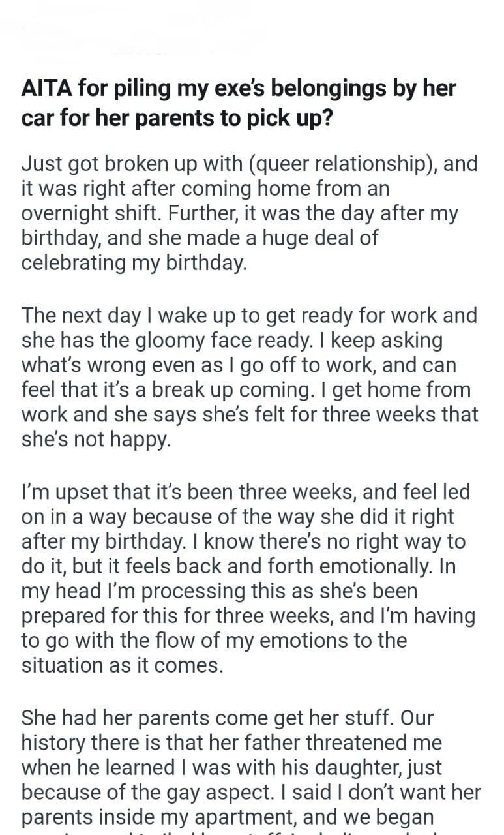Click "I'm upset" starting the third paragraph
The image size is (504, 835).
65,491
